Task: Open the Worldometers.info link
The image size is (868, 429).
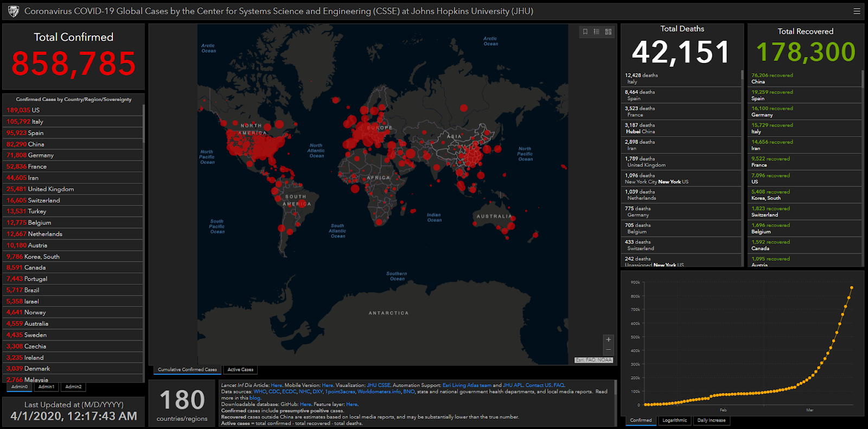Action: coord(379,392)
